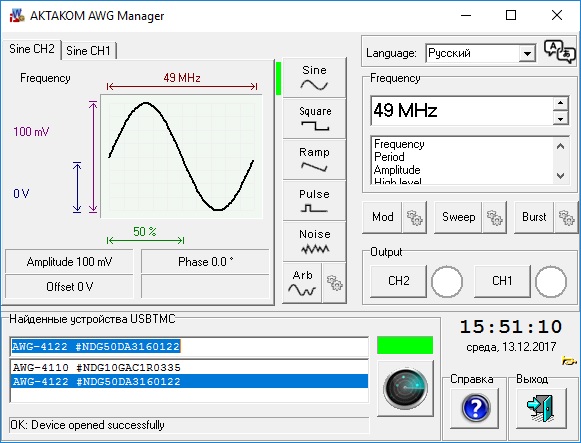Open help with question mark icon

(476, 408)
